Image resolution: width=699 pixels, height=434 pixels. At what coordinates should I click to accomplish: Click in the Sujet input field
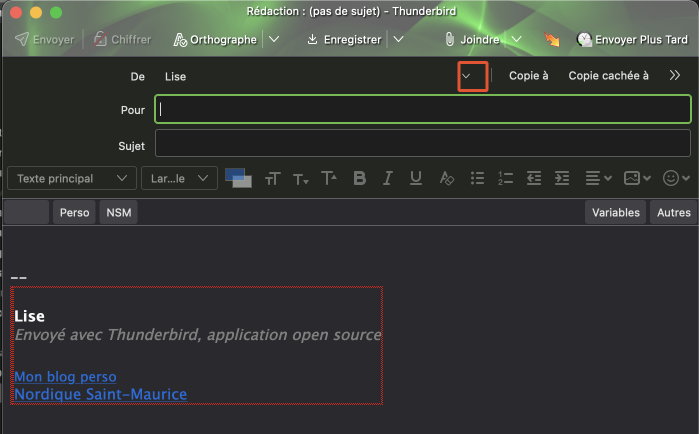tap(422, 144)
